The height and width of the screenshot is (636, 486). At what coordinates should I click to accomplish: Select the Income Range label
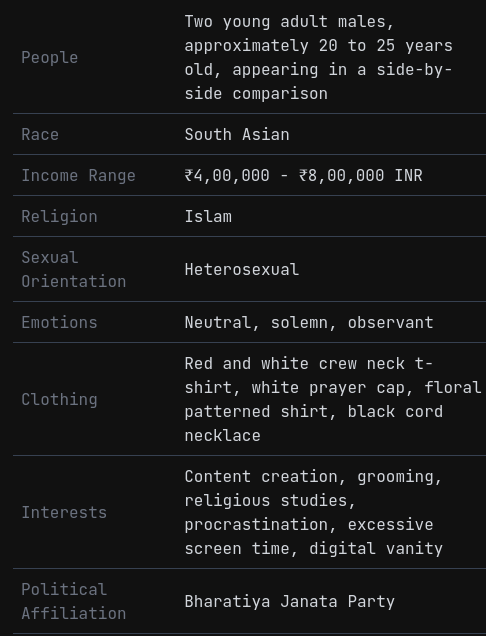click(78, 176)
